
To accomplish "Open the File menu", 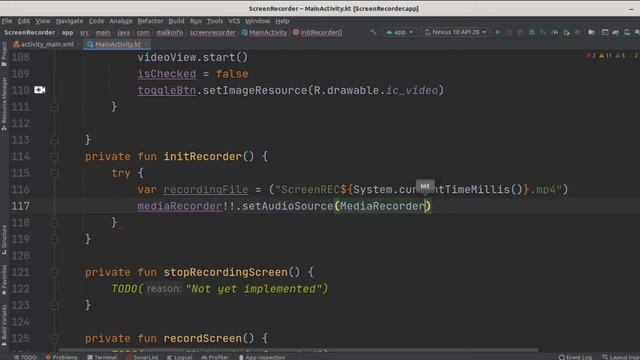I will (7, 21).
